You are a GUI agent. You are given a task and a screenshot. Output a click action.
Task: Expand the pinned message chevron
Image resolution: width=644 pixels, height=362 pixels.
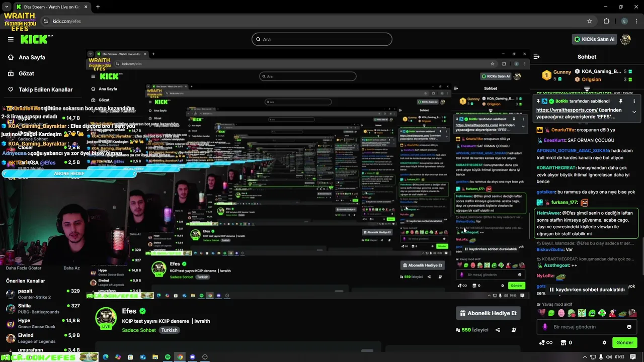(634, 112)
